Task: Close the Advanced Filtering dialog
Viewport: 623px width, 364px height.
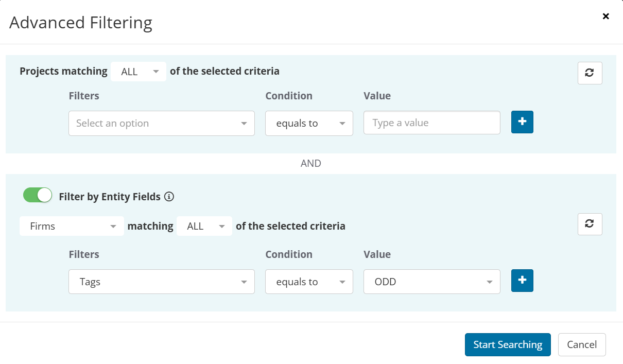Action: click(x=606, y=16)
